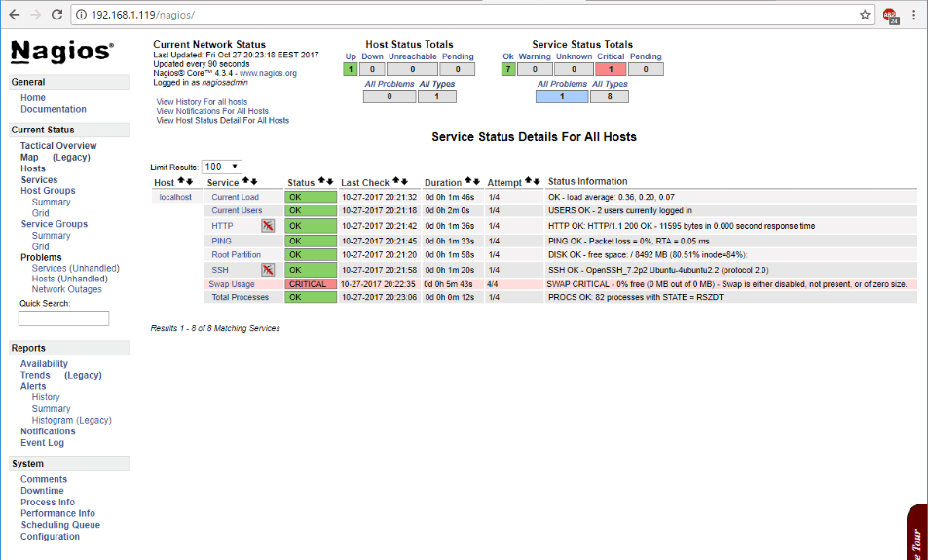Sort Attempt column descending with down arrow
The height and width of the screenshot is (560, 929).
coord(537,181)
